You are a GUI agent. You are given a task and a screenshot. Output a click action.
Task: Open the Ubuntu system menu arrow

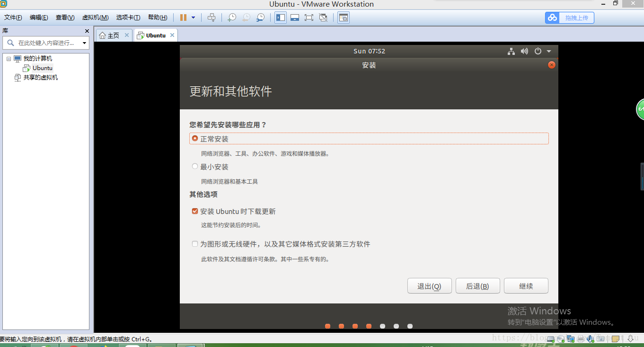549,51
